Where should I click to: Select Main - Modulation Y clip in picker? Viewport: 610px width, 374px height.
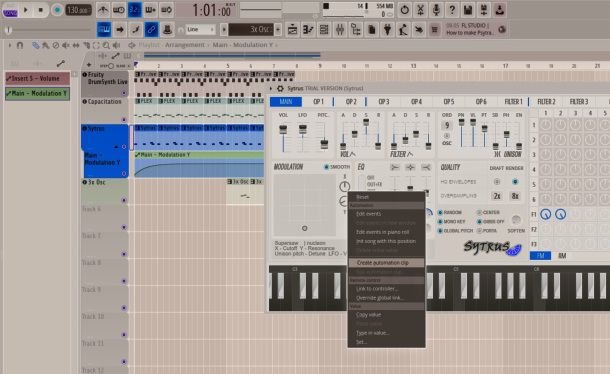(37, 93)
